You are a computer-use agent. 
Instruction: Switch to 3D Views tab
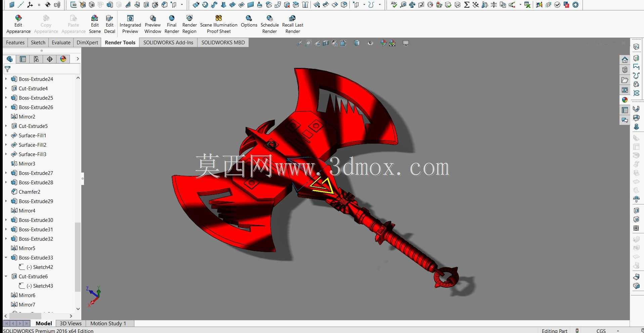coord(71,323)
